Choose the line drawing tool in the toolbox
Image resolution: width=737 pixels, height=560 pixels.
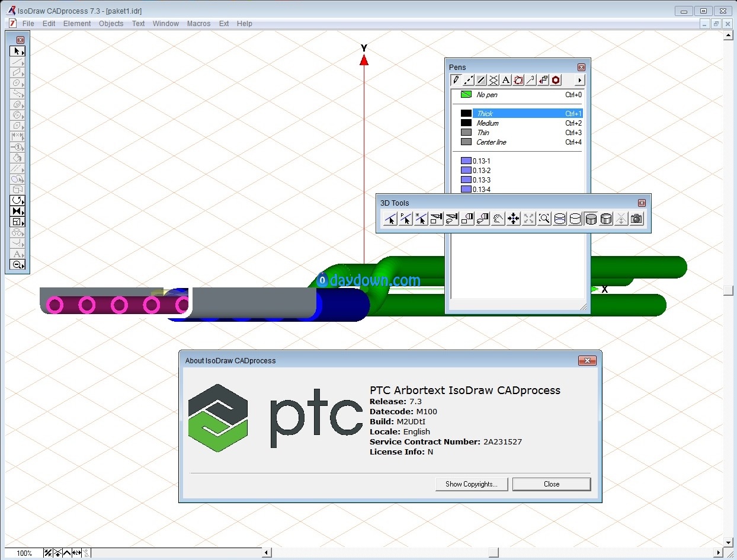[x=18, y=62]
